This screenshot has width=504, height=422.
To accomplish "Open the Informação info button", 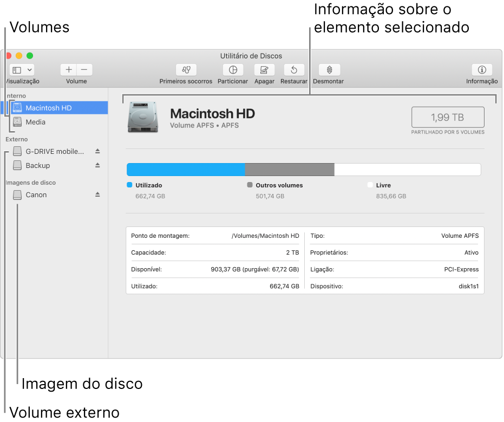I will (x=481, y=70).
